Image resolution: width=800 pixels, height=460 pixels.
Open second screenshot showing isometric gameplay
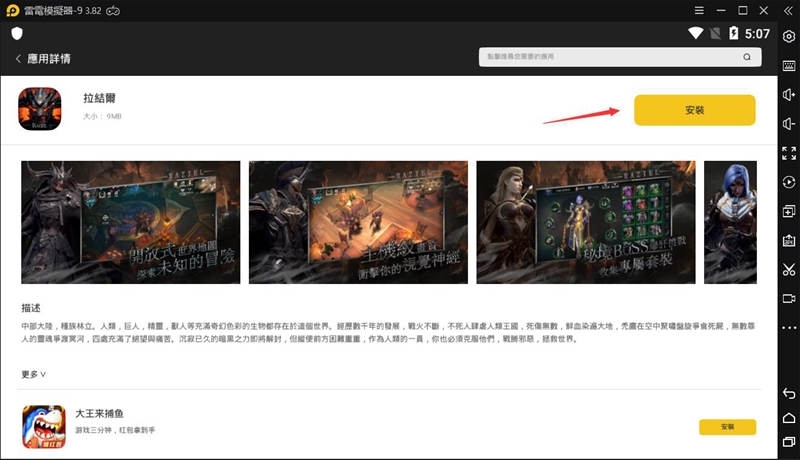point(358,222)
